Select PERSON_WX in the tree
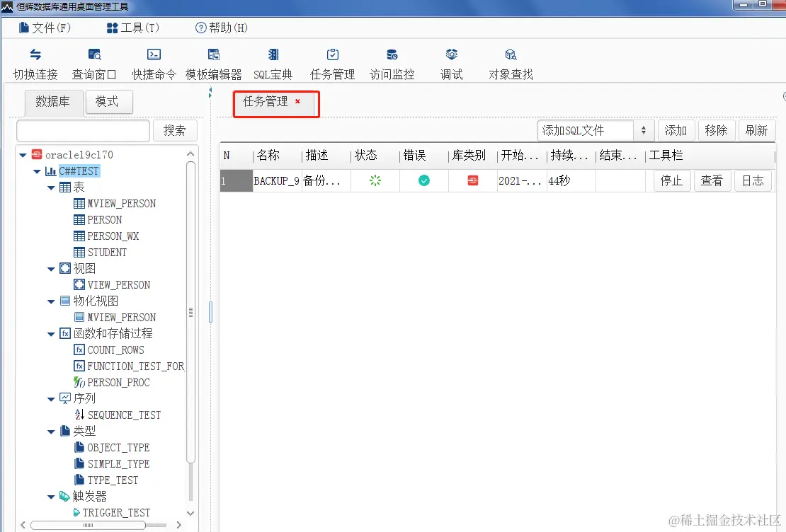This screenshot has height=532, width=786. pyautogui.click(x=113, y=236)
